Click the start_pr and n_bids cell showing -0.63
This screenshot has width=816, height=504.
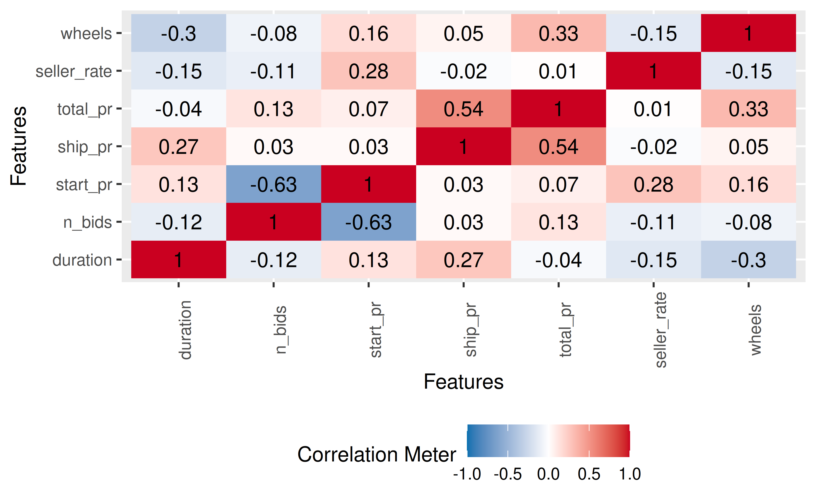coord(273,184)
